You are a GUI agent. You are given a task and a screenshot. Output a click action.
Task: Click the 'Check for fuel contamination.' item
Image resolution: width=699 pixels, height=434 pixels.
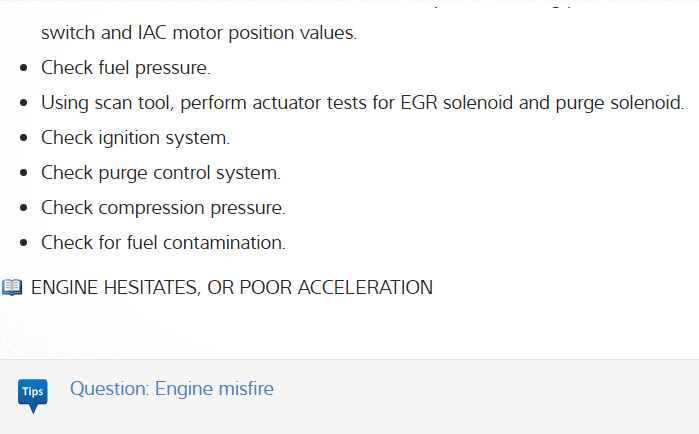[163, 243]
